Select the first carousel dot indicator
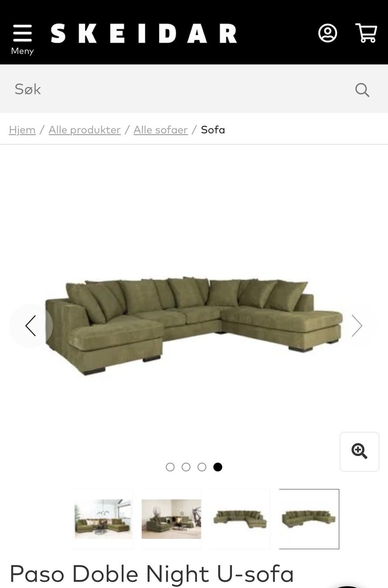Viewport: 388px width, 588px height. point(170,467)
